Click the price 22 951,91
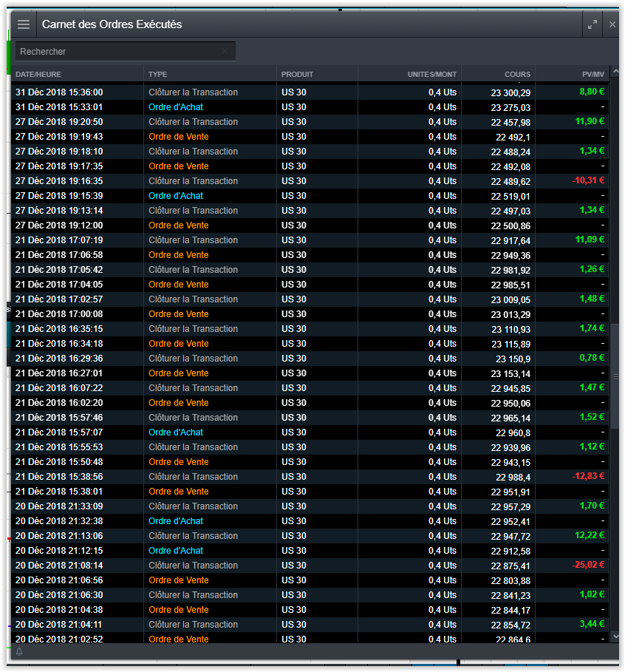 pos(510,492)
